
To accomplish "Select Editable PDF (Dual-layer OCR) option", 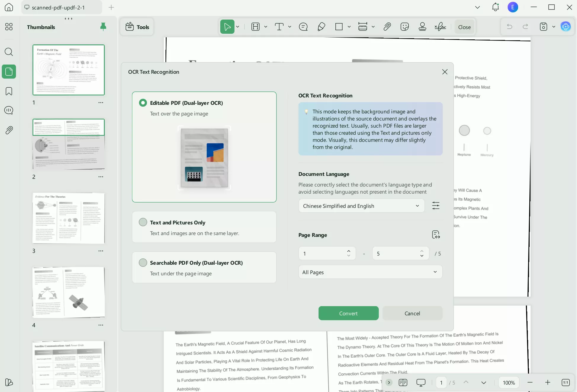I will (x=143, y=103).
